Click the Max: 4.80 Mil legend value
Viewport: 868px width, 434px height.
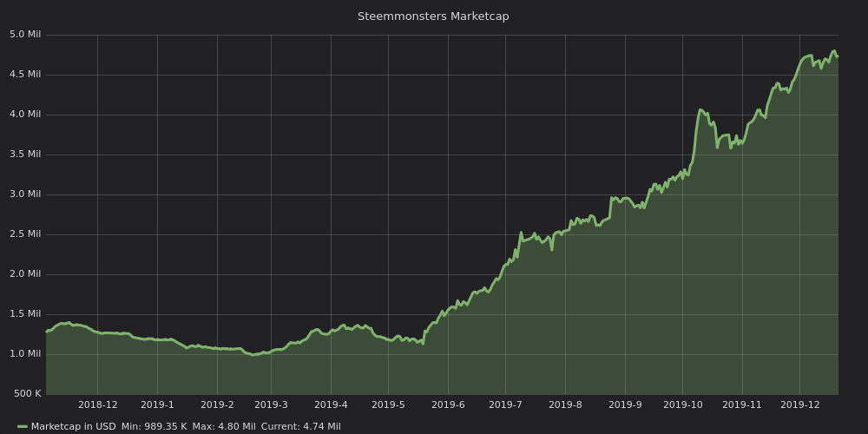coord(223,427)
